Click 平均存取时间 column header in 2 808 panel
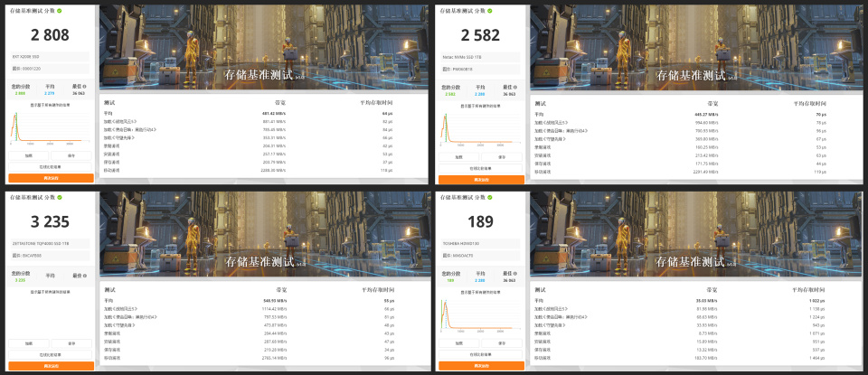Viewport: 868px width, 375px height. click(378, 102)
